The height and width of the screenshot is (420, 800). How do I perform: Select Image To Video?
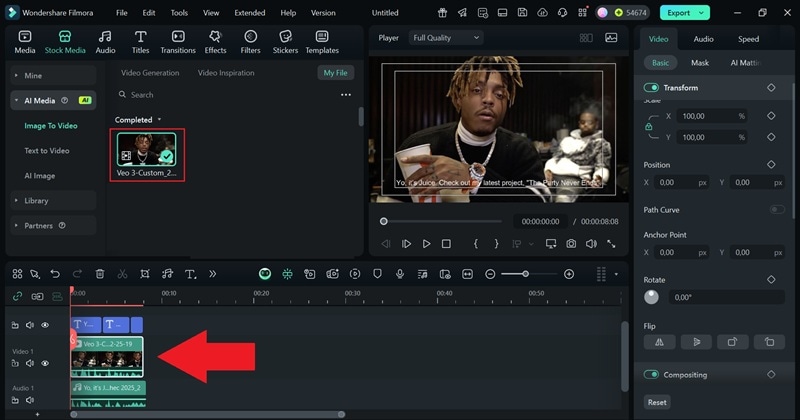coord(51,126)
